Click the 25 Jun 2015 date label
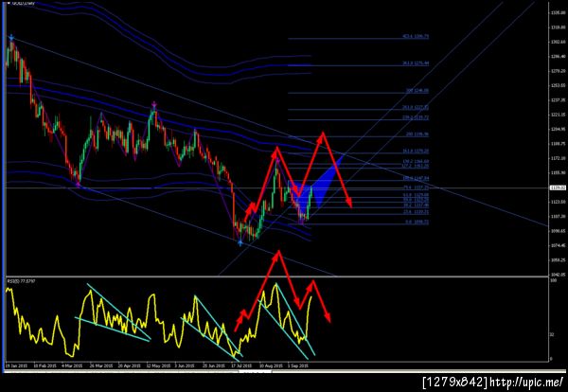The width and height of the screenshot is (568, 392). (215, 365)
